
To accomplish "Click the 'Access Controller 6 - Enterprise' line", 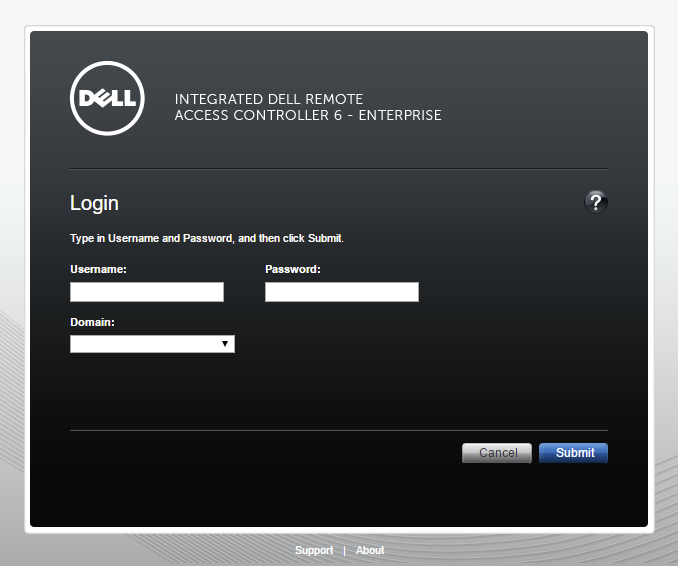I will [308, 115].
